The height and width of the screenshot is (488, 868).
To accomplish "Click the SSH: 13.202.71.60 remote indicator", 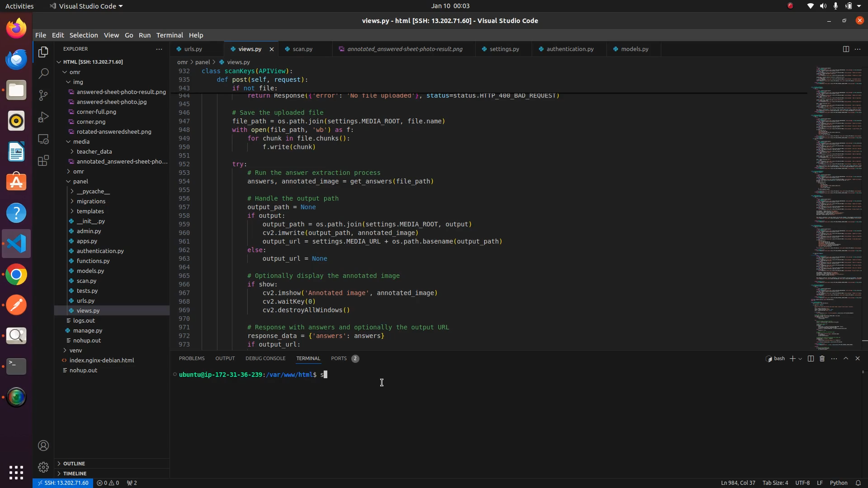I will pos(63,483).
